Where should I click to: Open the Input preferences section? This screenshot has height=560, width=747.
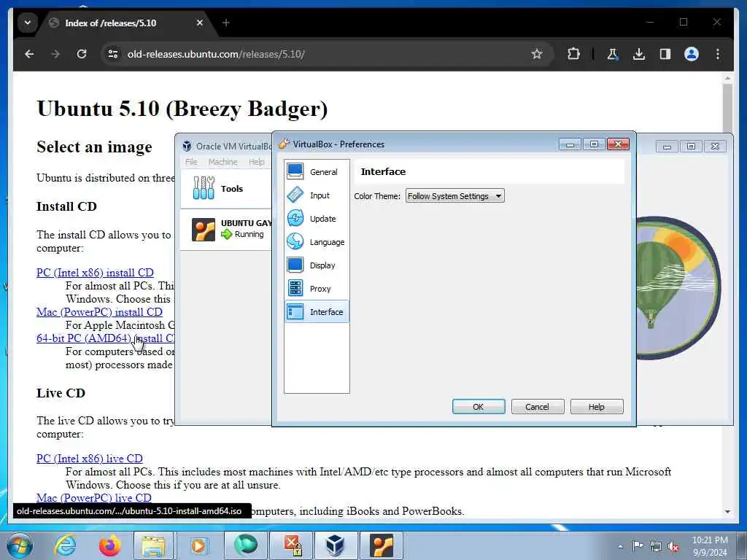[x=317, y=195]
